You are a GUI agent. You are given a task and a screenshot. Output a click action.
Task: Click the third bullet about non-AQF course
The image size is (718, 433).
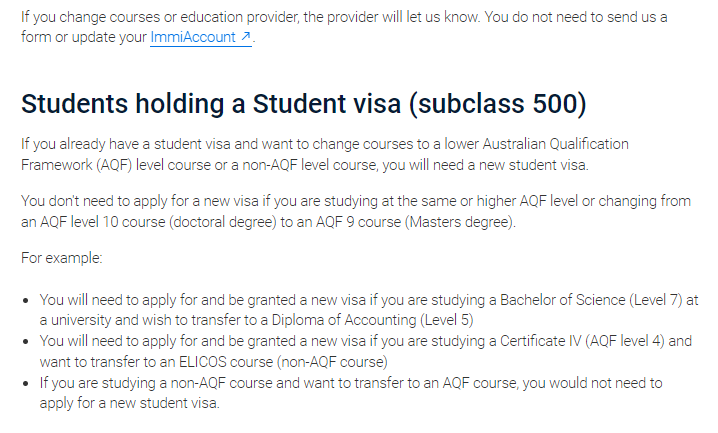coord(351,393)
